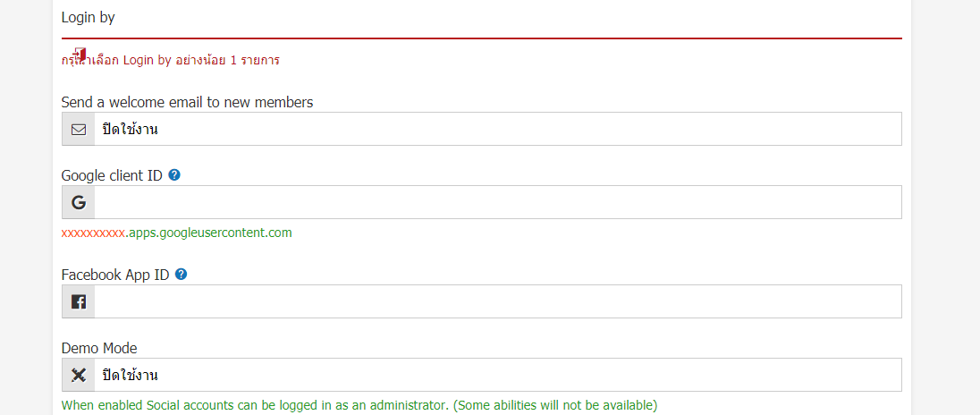This screenshot has height=415, width=980.
Task: Click the Google client ID label
Action: click(112, 175)
